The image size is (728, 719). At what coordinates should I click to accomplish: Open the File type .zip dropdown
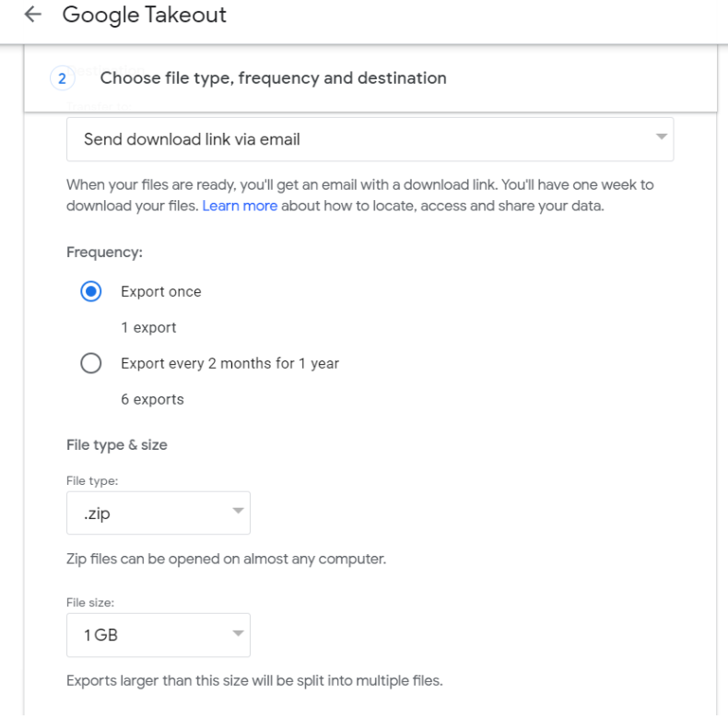[x=159, y=513]
